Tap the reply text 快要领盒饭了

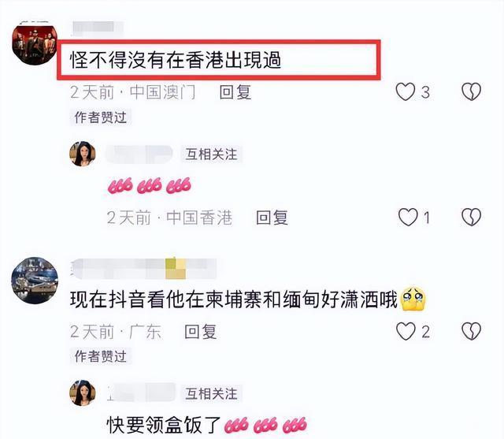pos(164,425)
